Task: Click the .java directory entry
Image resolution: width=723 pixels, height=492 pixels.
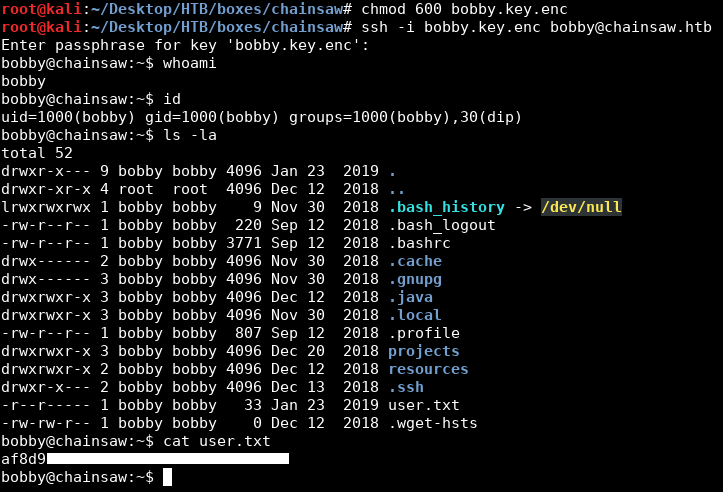Action: 410,297
